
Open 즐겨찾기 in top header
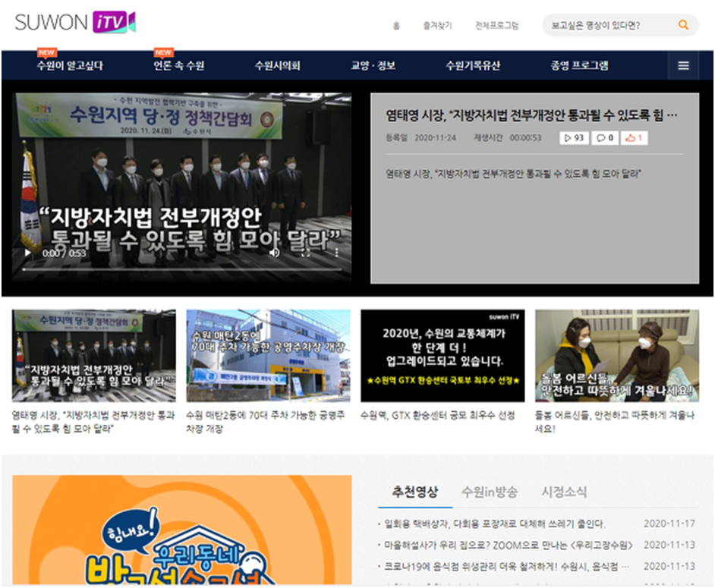click(x=437, y=26)
